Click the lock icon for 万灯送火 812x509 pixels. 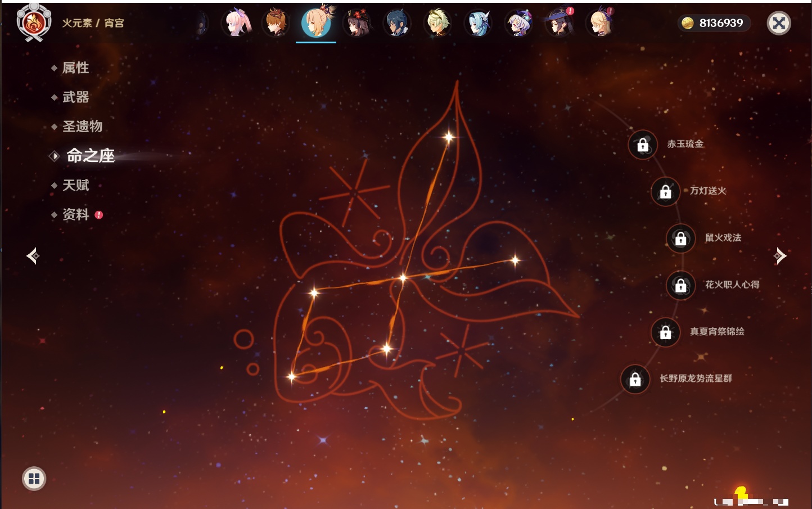[666, 191]
